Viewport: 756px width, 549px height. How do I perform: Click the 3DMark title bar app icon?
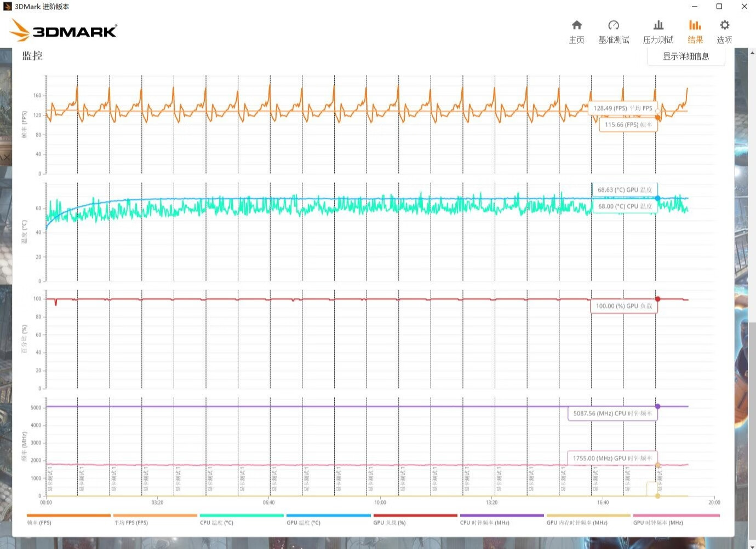pos(7,7)
